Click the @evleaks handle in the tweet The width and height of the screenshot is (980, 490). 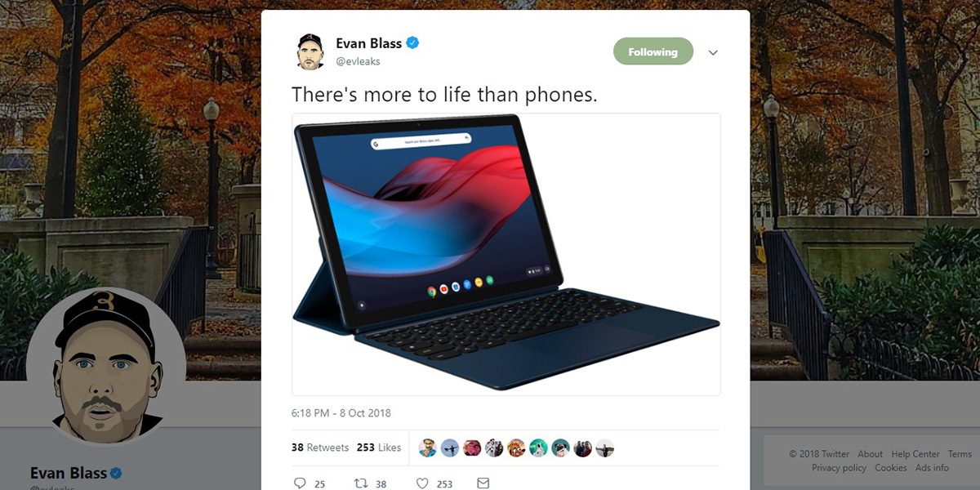358,61
